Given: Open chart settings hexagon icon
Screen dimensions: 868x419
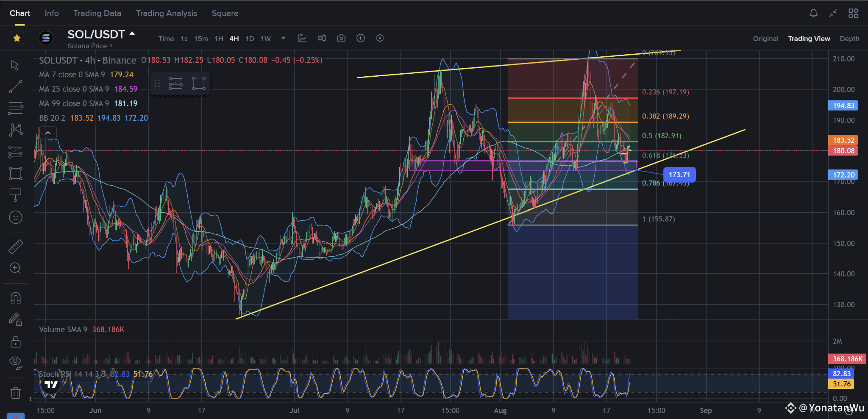Looking at the screenshot, I should (380, 38).
